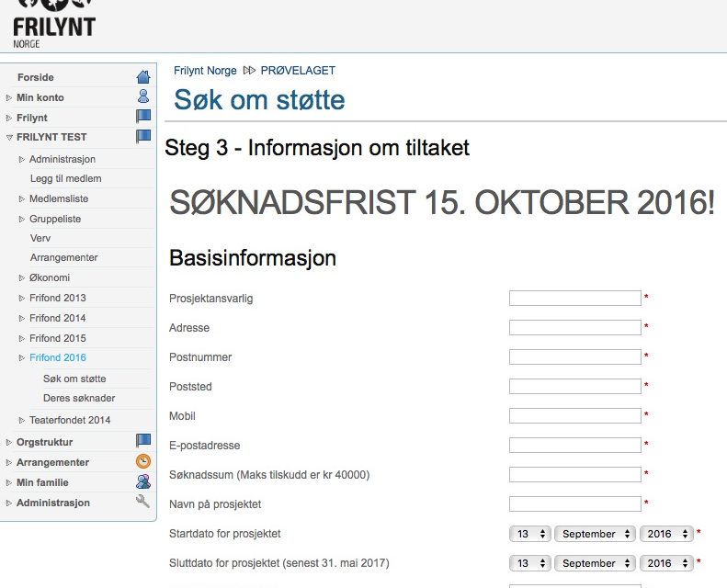Click the Prosjektansvarlig input field
Screen dimensions: 727x588
click(x=575, y=298)
